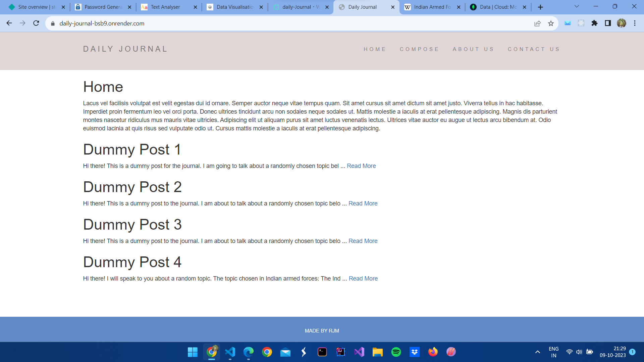This screenshot has height=362, width=644.
Task: Go back with the back arrow
Action: 9,23
